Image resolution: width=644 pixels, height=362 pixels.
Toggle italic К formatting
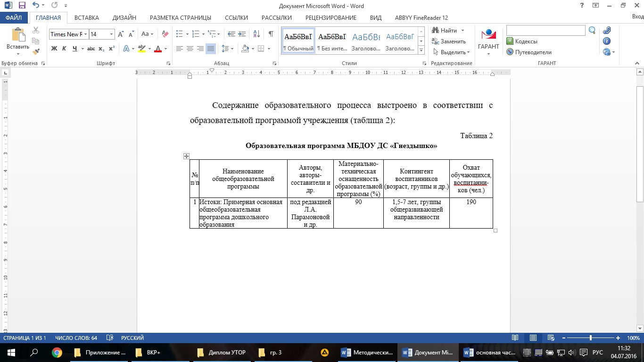coord(64,49)
